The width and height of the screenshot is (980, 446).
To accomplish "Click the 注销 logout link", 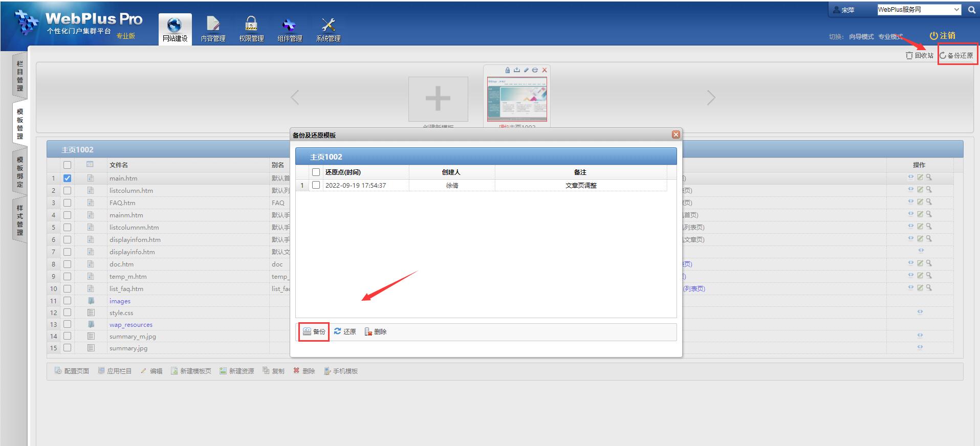I will pyautogui.click(x=942, y=35).
